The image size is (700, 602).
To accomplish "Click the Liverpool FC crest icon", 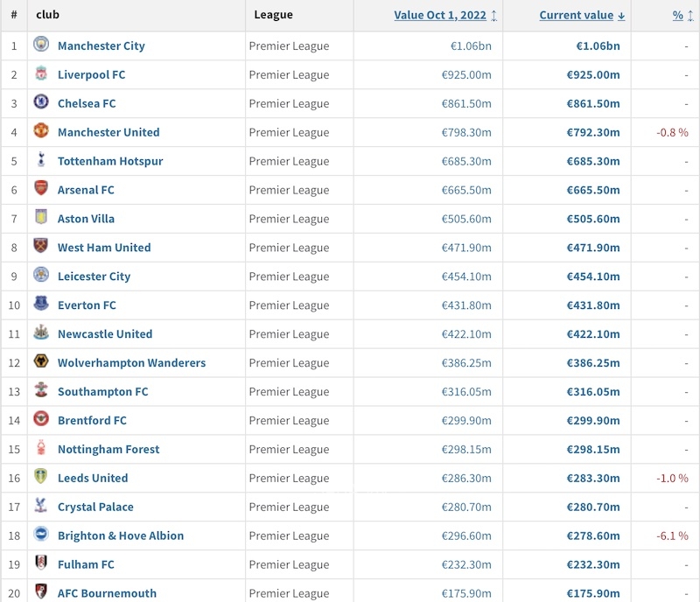I will (x=41, y=73).
